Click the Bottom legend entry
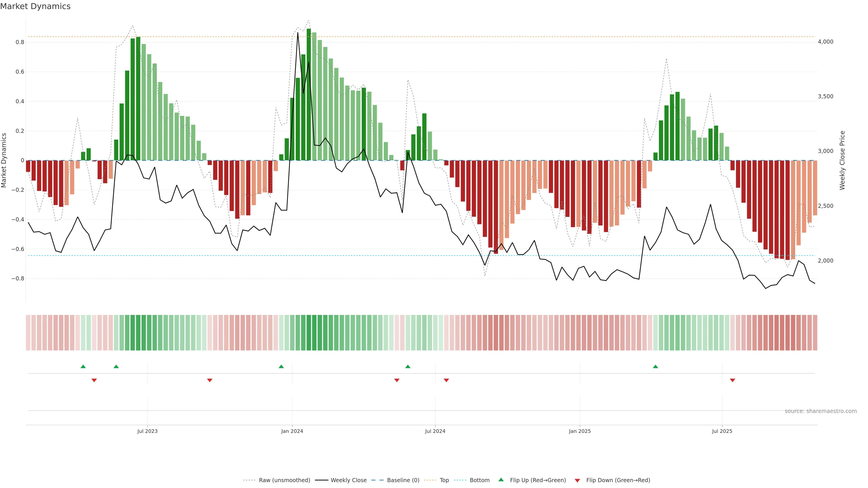The height and width of the screenshot is (488, 868). point(479,480)
